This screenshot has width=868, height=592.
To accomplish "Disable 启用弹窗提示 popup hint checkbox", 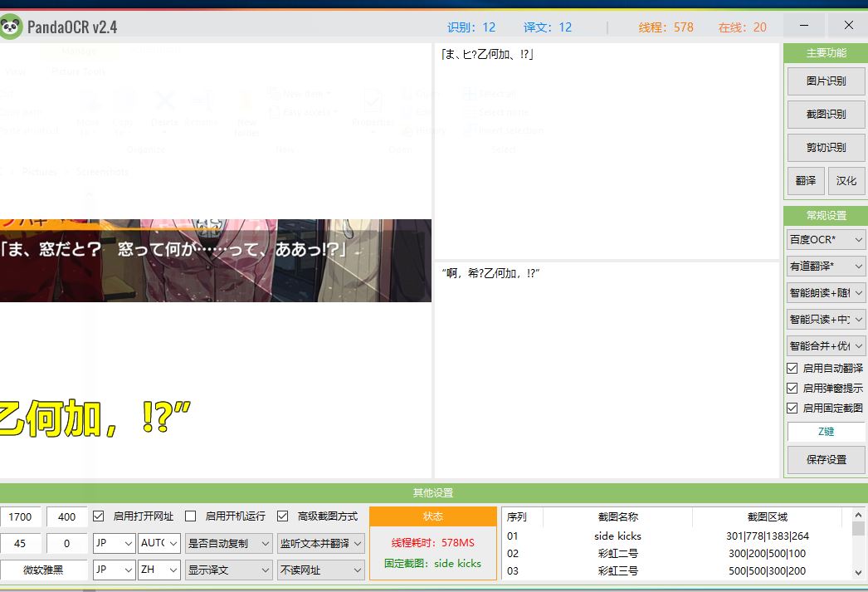I will [792, 388].
